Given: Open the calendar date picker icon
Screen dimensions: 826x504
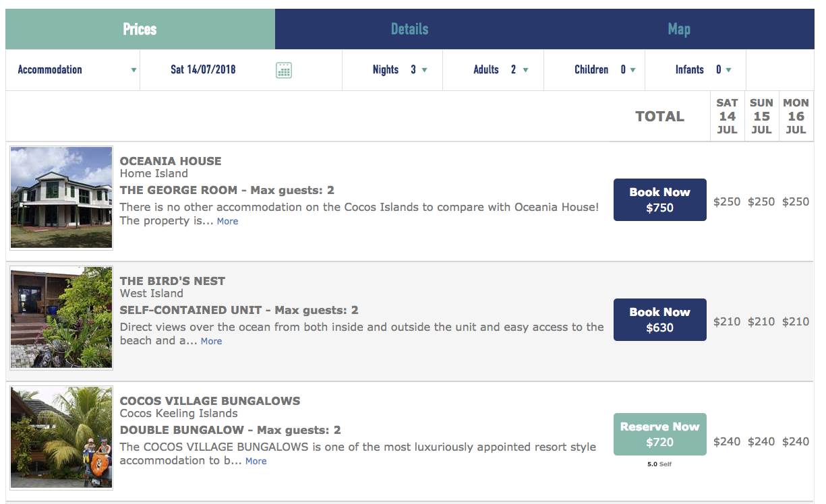Looking at the screenshot, I should click(284, 70).
